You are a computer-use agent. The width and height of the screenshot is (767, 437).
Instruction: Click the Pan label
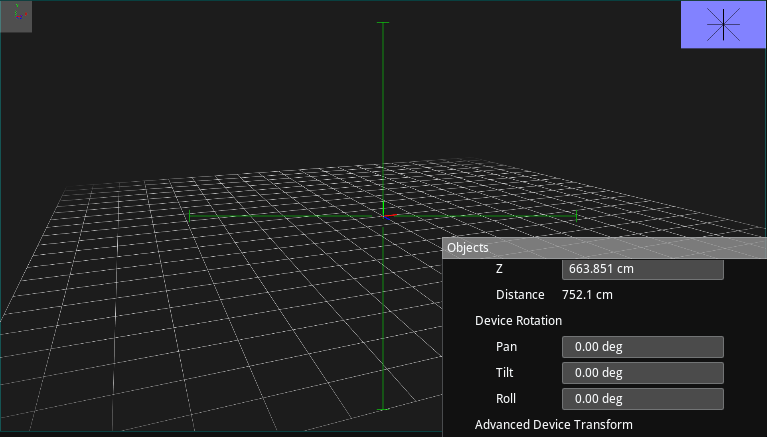[506, 347]
